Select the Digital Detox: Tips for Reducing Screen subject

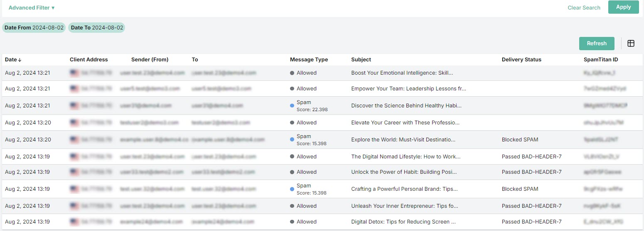403,222
